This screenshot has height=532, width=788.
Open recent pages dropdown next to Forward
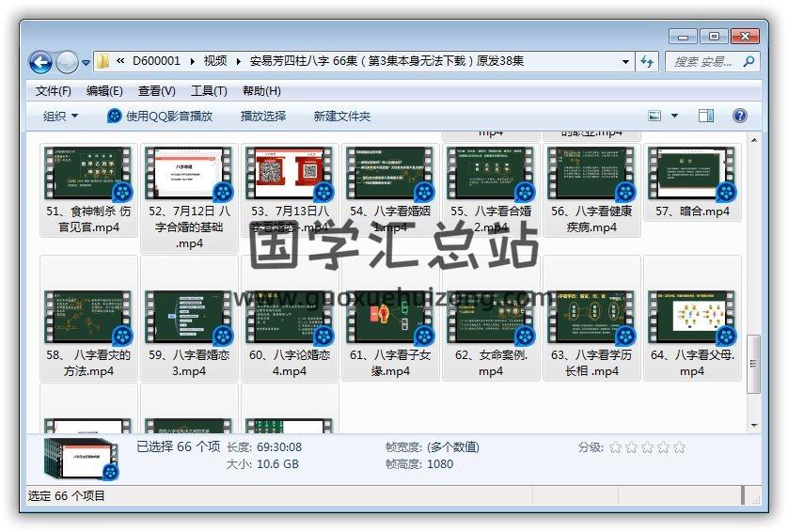87,63
